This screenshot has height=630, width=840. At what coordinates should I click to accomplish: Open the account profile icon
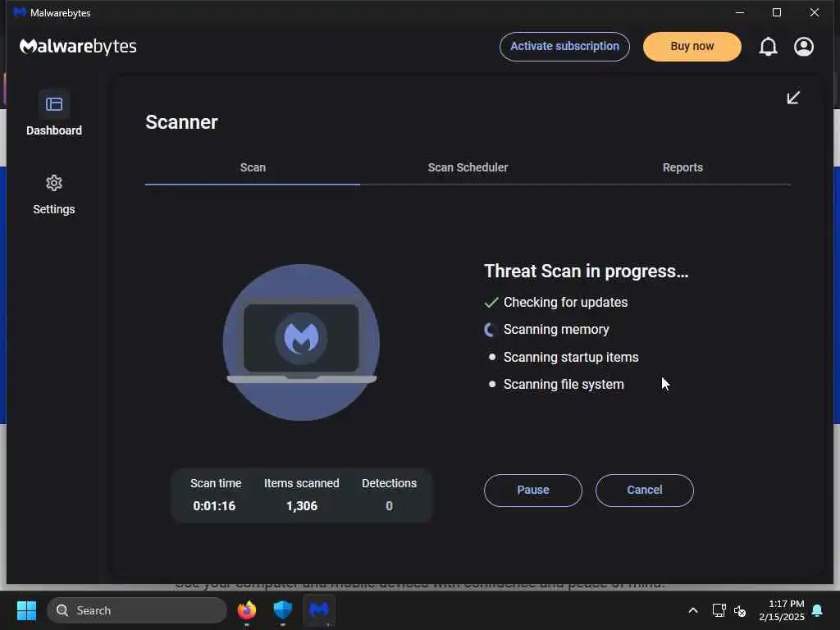(804, 47)
